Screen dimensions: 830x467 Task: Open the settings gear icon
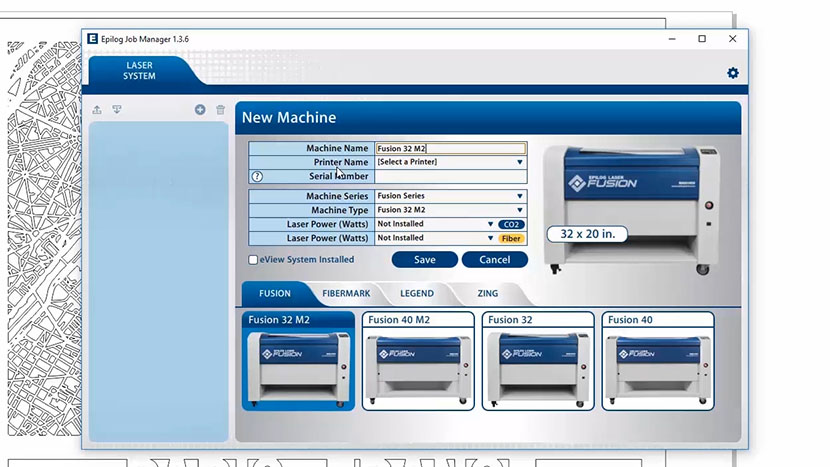733,73
